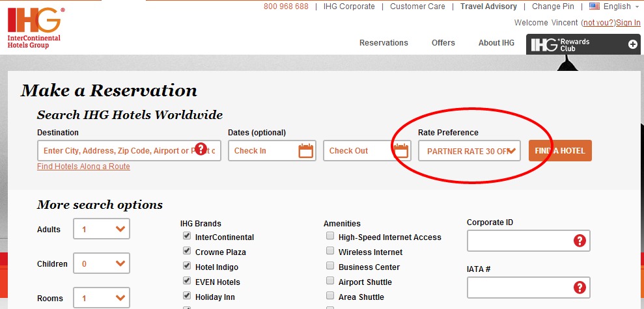Open the IHG Corporate link
Viewport: 644px width, 309px height.
point(349,7)
